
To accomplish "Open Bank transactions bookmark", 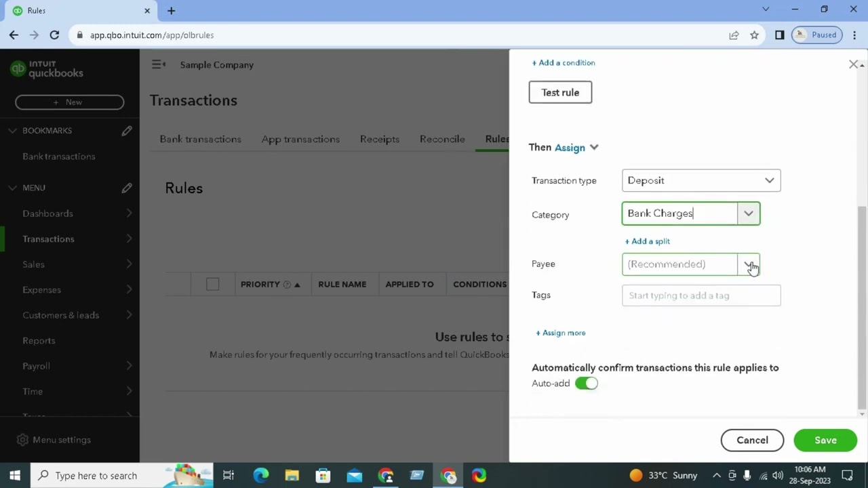I will [x=59, y=157].
